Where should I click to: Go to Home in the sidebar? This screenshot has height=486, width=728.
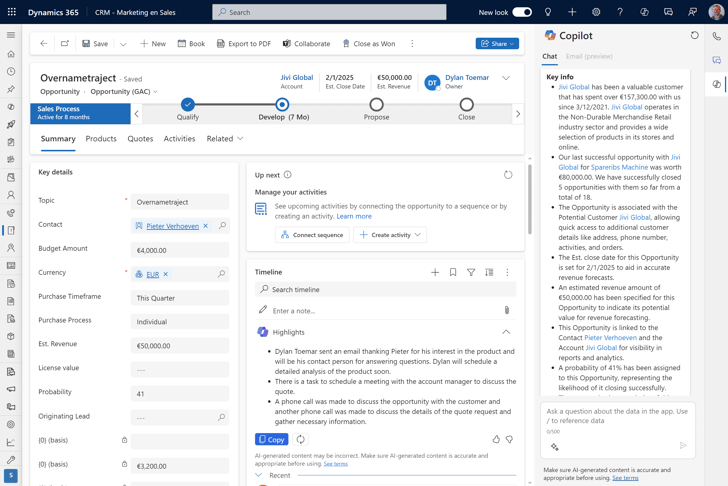click(11, 54)
